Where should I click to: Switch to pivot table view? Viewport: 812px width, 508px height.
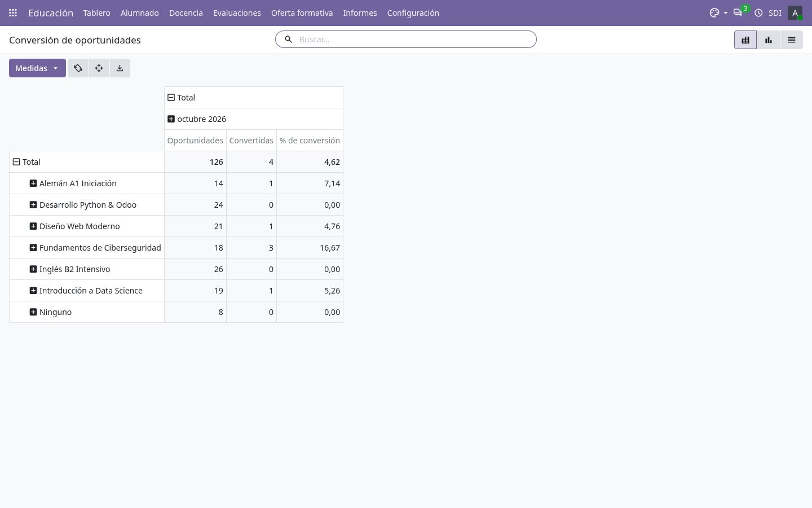(x=745, y=40)
